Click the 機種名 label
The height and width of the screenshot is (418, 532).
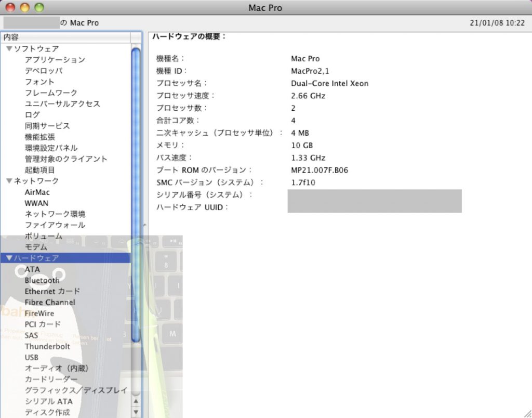point(170,58)
